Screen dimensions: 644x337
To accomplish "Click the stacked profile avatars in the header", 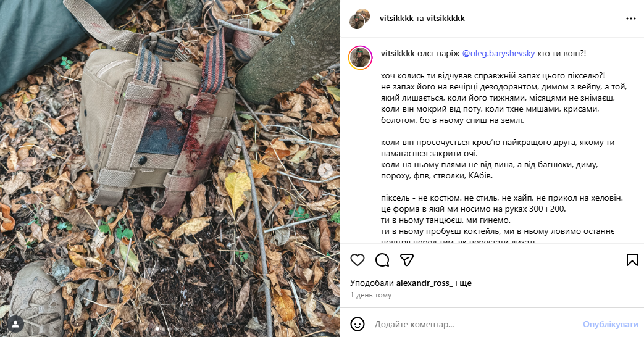I will [x=360, y=19].
